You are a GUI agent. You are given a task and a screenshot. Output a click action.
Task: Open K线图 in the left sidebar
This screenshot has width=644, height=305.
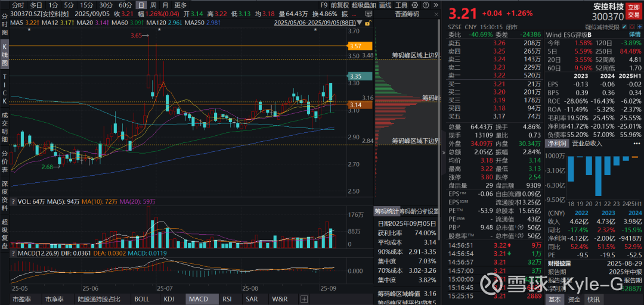coord(5,54)
